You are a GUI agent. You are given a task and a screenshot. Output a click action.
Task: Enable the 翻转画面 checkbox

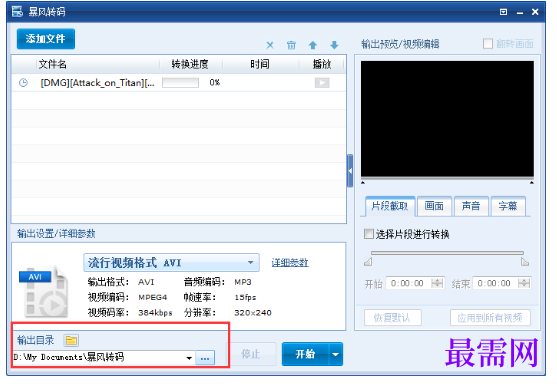tap(488, 44)
